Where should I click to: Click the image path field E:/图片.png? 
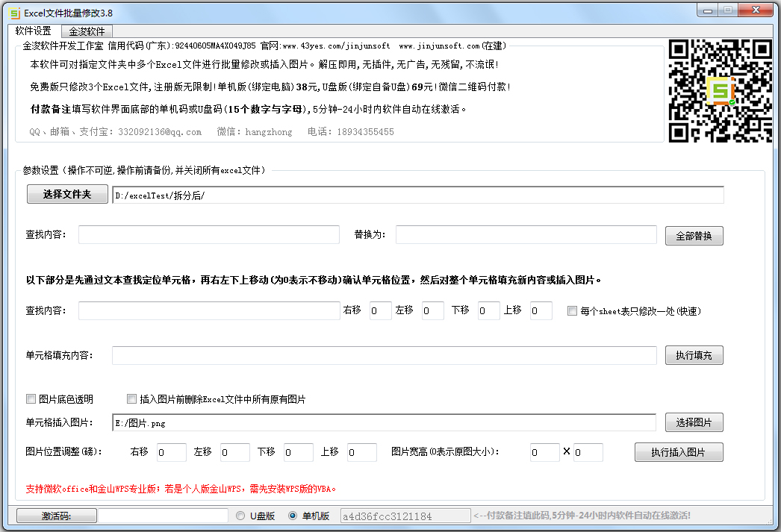(x=384, y=422)
